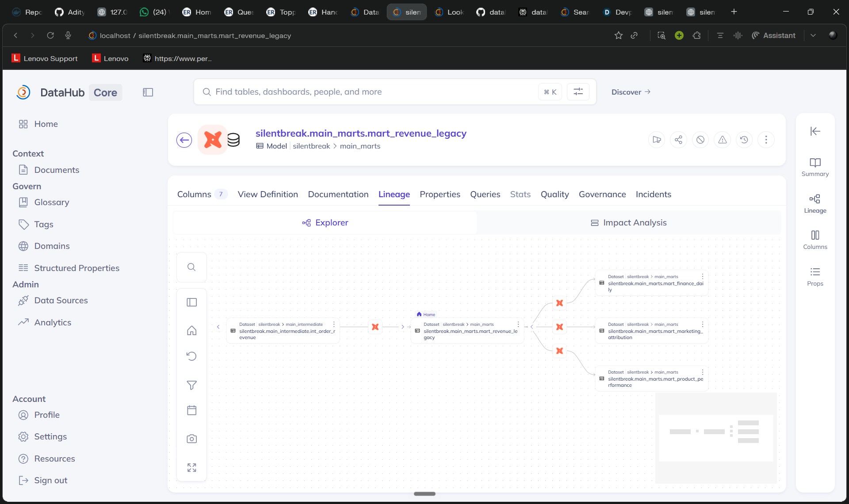Open the Incidents tab
The height and width of the screenshot is (504, 849).
(x=653, y=195)
